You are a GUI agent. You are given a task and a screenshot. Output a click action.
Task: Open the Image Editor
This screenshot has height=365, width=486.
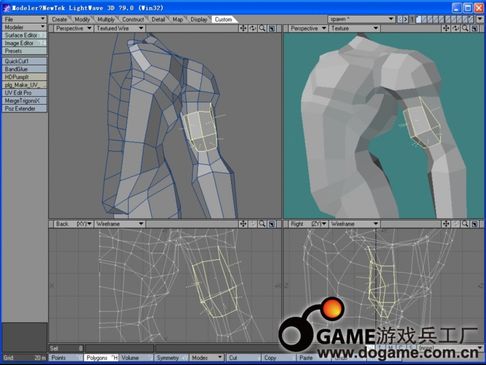(24, 43)
